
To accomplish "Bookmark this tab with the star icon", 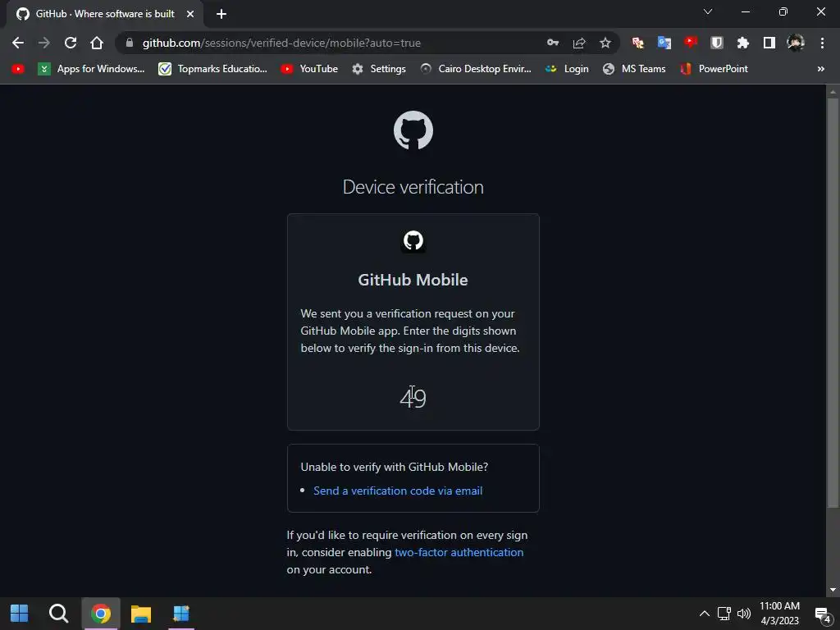I will (x=605, y=43).
